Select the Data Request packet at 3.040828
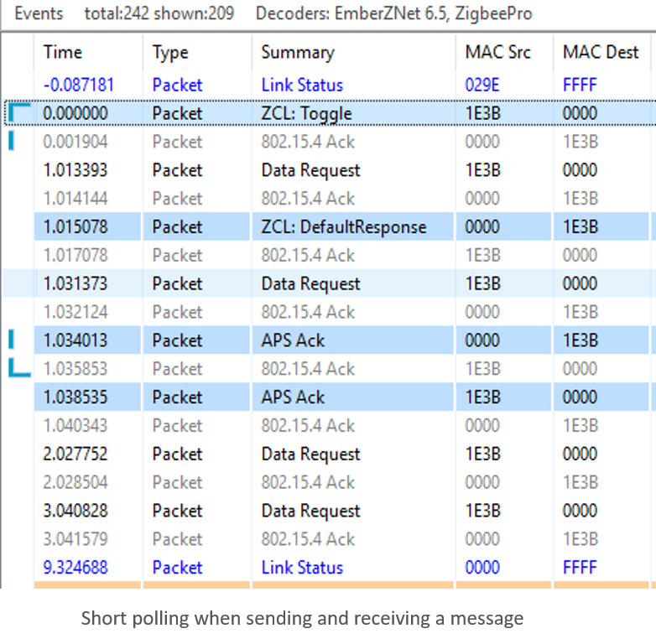Screen dimensions: 656x644 pyautogui.click(x=310, y=511)
